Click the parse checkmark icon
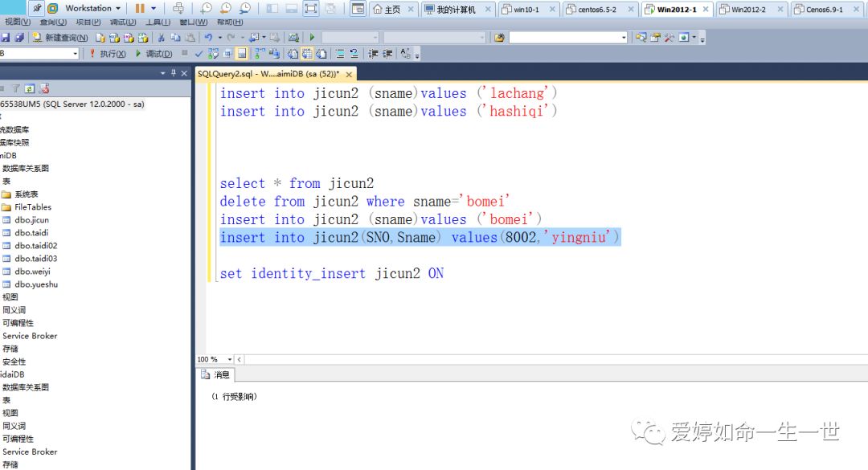The width and height of the screenshot is (868, 470). 199,54
